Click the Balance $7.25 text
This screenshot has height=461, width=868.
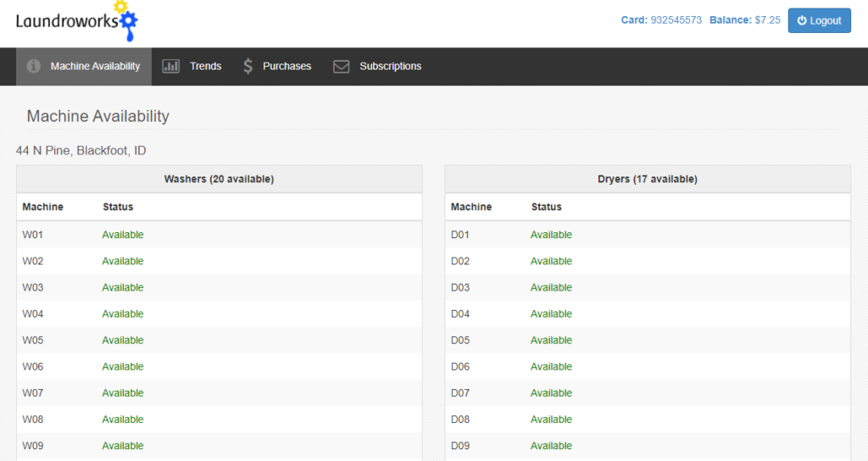tap(745, 20)
